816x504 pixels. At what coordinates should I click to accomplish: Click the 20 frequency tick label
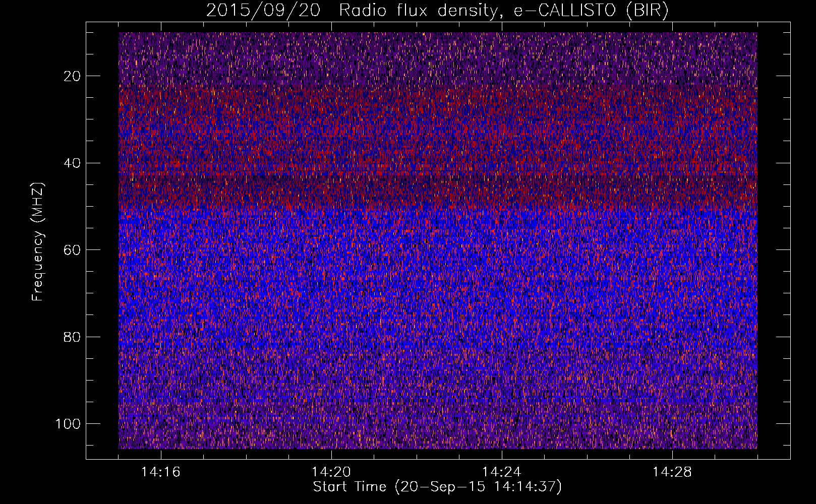pyautogui.click(x=72, y=76)
